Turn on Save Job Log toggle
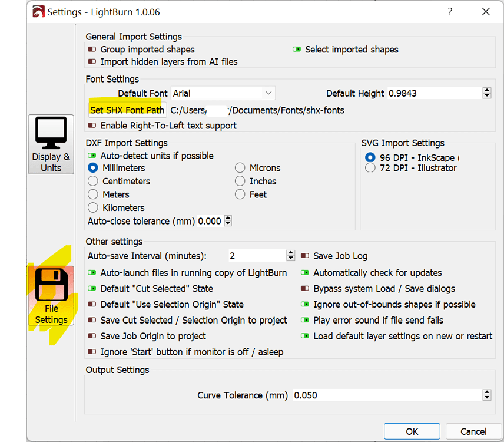This screenshot has width=504, height=442. point(305,256)
